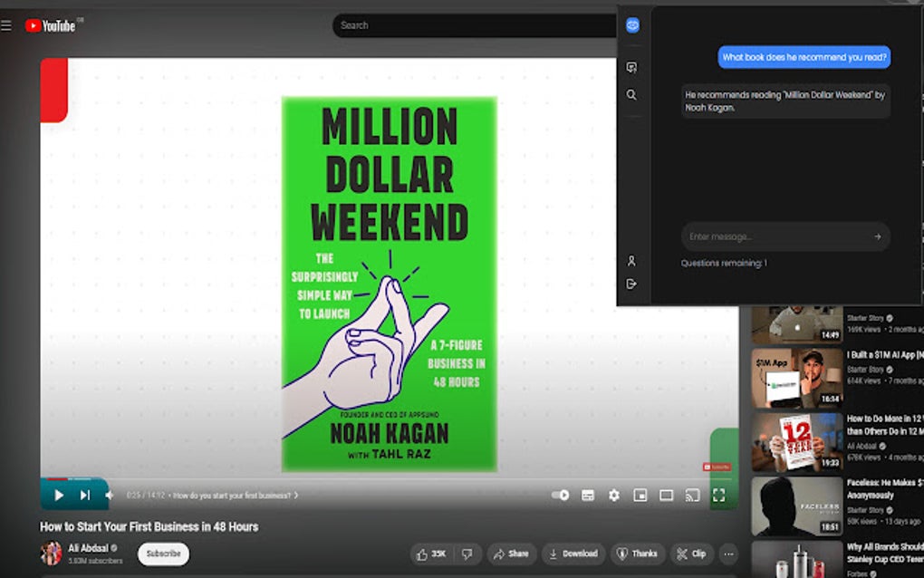
Task: Click the reply mentioning Noah Kagan
Action: pos(785,101)
